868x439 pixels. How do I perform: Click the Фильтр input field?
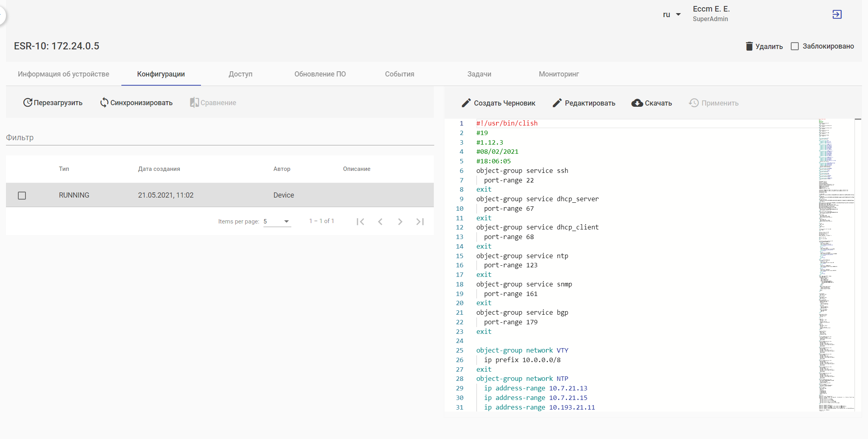(x=219, y=138)
